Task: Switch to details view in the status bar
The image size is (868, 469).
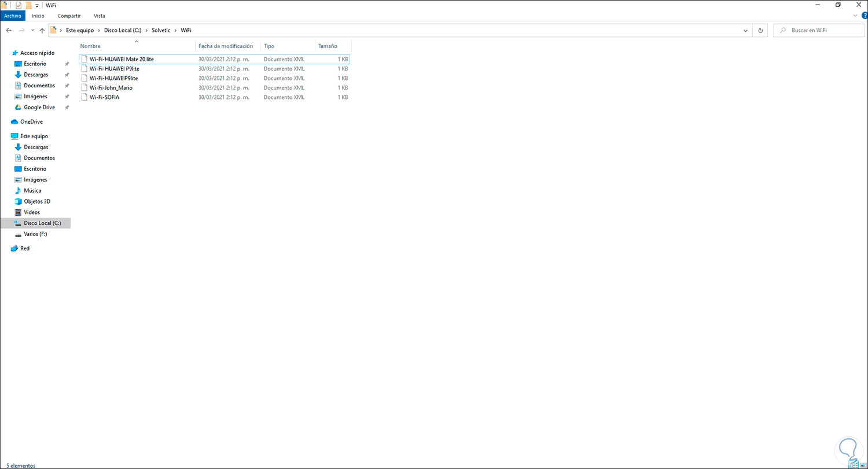Action: click(853, 466)
